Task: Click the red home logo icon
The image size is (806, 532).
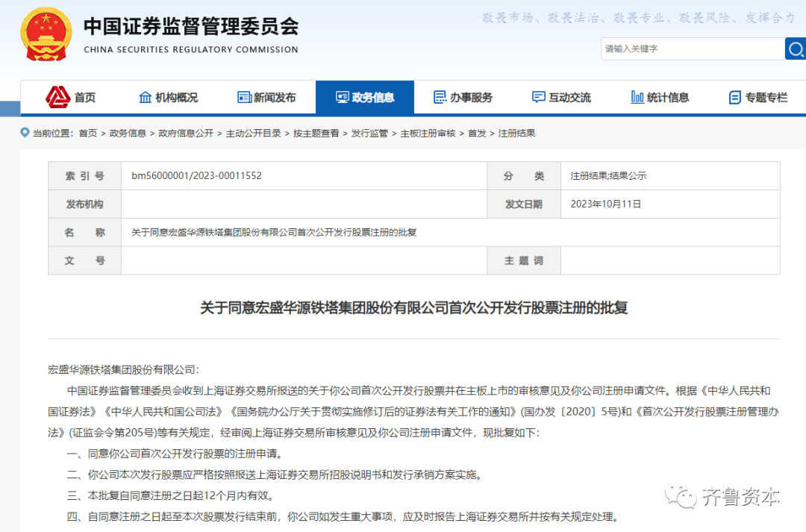Action: tap(57, 97)
